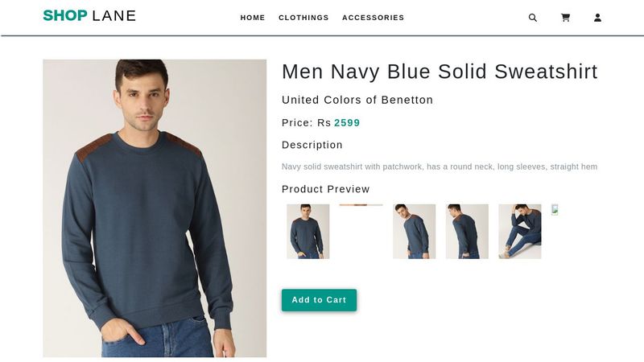
Task: Go to the HOME menu item
Action: click(x=253, y=18)
